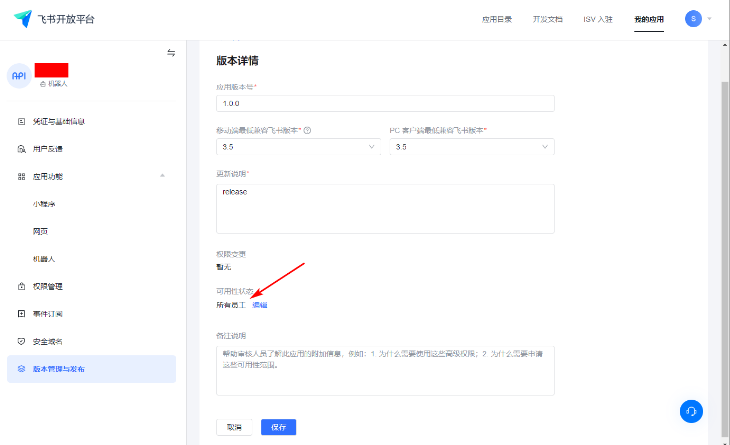730x445 pixels.
Task: Click the 编辑 link next to 所有员工
Action: point(260,305)
